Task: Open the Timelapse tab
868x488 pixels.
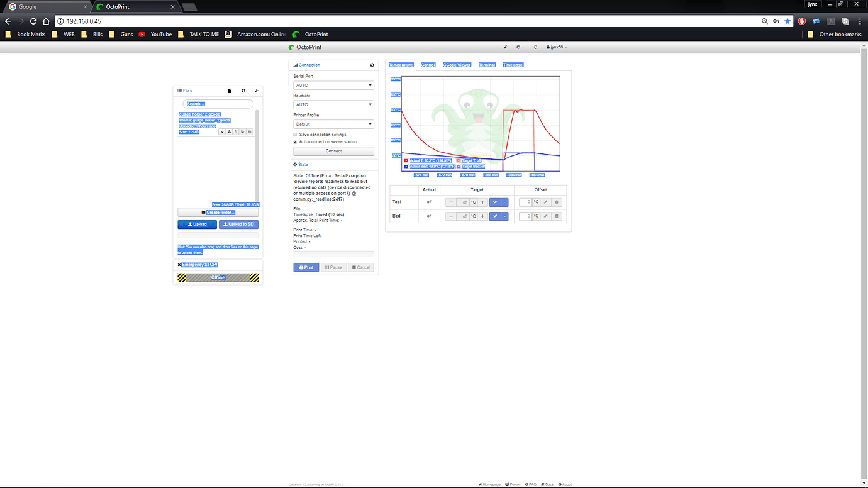Action: coord(513,65)
